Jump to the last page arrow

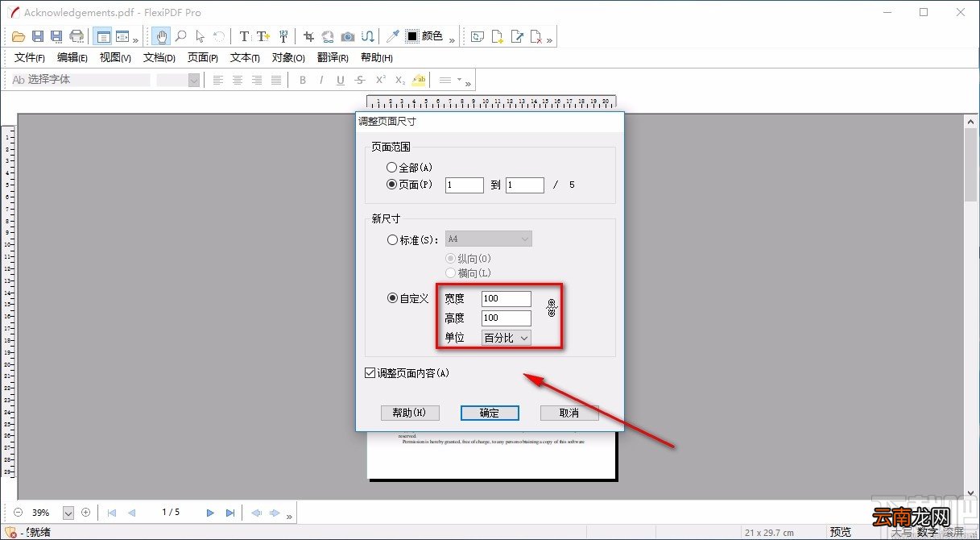click(x=230, y=513)
